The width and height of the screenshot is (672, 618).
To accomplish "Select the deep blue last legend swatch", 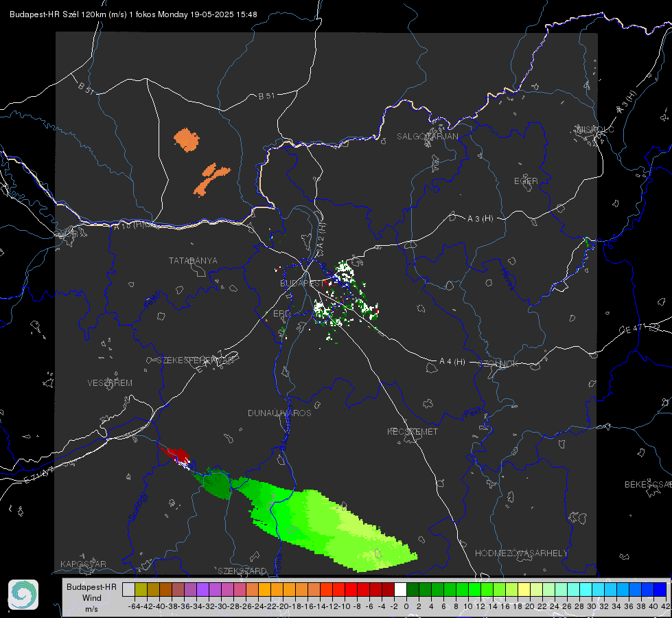I will coord(660,589).
